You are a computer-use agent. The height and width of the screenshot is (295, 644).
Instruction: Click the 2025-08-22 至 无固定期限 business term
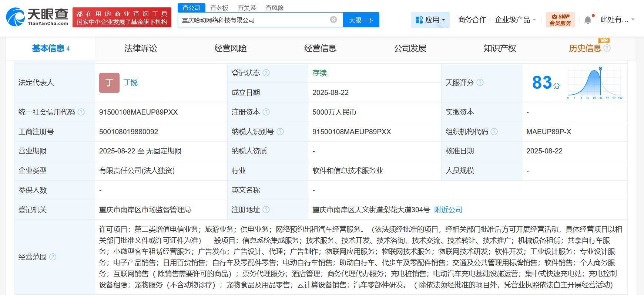tap(140, 151)
